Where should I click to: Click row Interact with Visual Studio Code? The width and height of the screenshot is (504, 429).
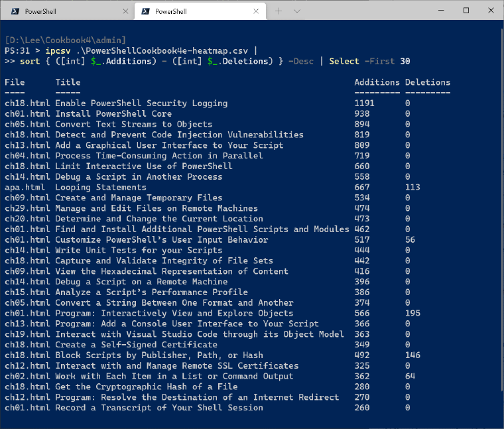[x=227, y=334]
